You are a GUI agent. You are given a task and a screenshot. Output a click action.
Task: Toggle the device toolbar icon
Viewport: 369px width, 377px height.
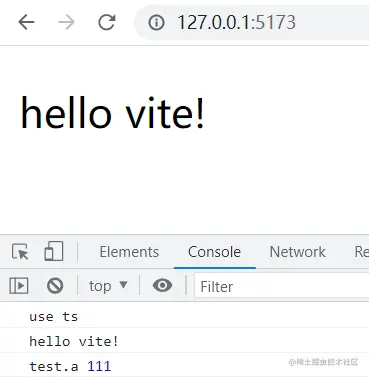(x=54, y=251)
